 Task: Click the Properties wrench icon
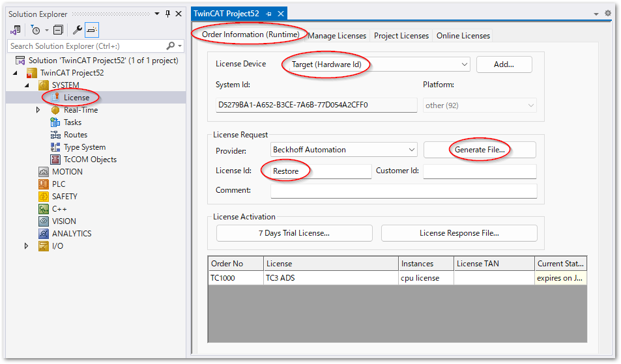point(77,30)
